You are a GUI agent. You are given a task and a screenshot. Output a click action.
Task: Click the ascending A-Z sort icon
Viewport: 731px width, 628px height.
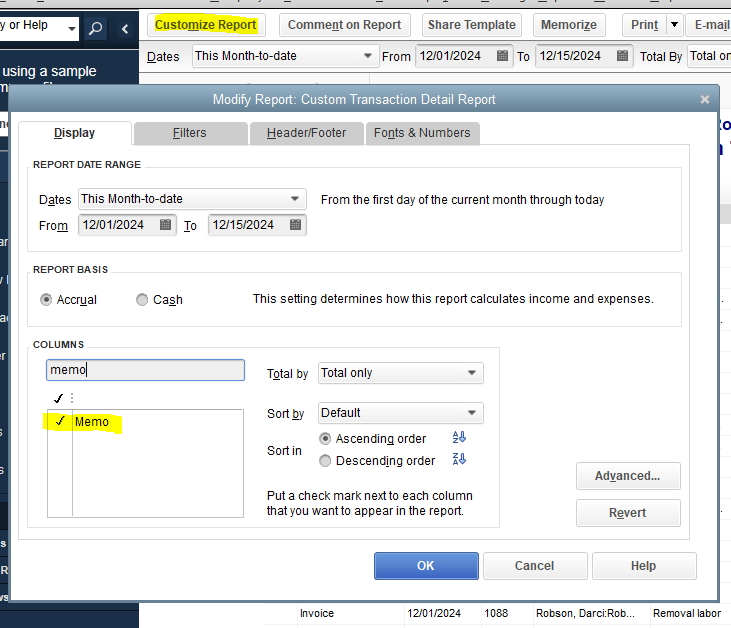click(x=459, y=437)
